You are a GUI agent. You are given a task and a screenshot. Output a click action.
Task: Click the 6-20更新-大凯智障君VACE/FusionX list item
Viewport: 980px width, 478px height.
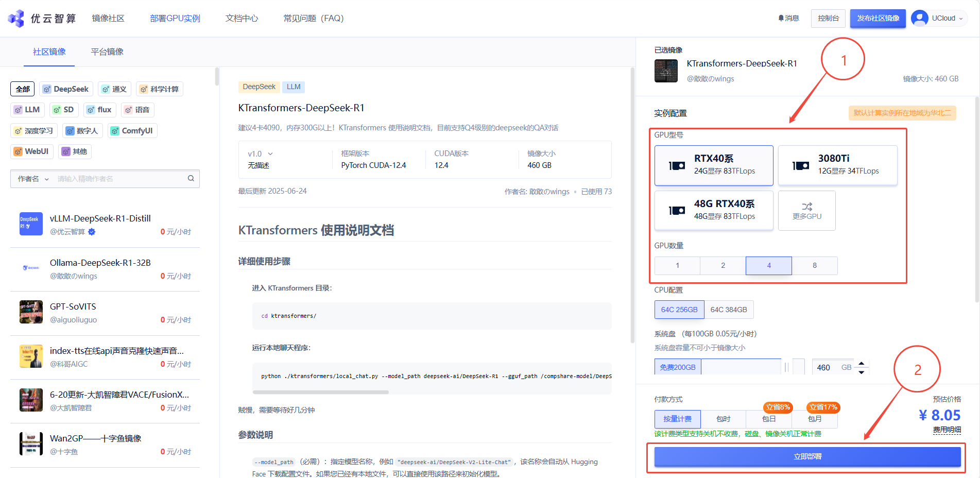click(x=105, y=401)
